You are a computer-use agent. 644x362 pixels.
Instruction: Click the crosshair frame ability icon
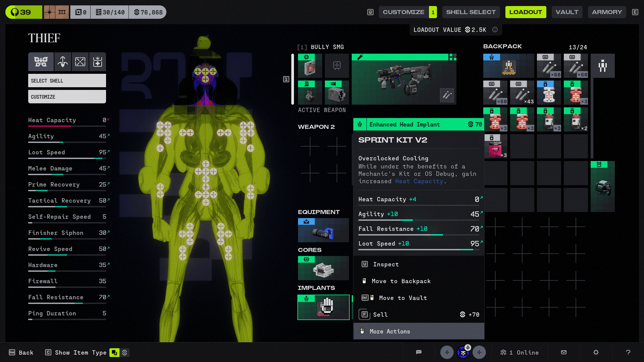point(80,62)
